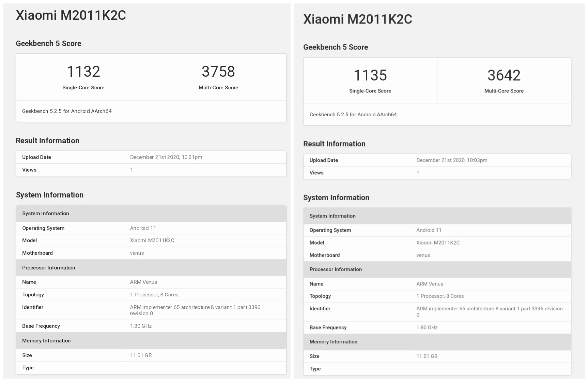588x382 pixels.
Task: Click the left Result Information heading
Action: [47, 141]
